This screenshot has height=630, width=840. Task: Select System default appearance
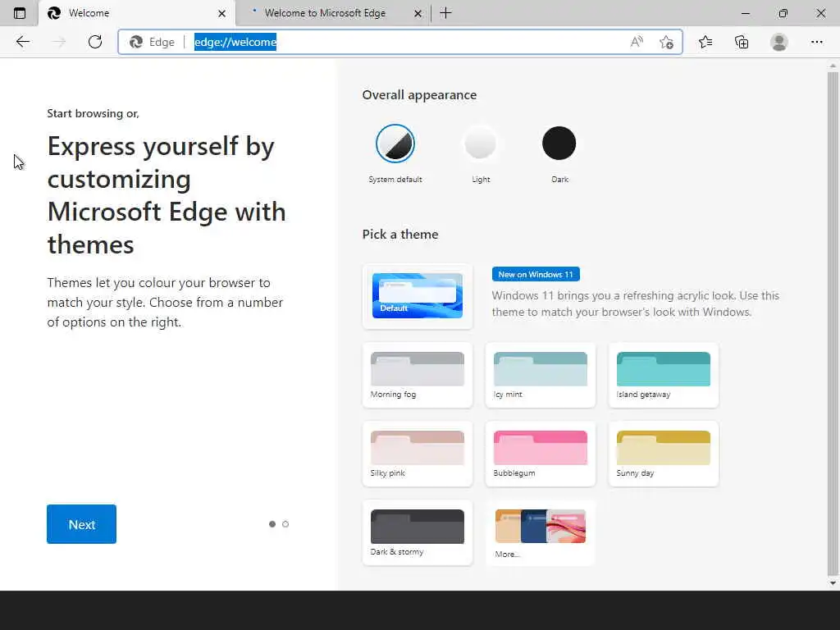395,144
